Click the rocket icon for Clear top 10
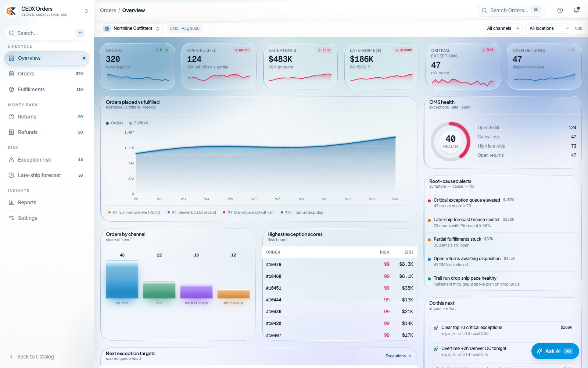The width and height of the screenshot is (588, 368). (436, 328)
